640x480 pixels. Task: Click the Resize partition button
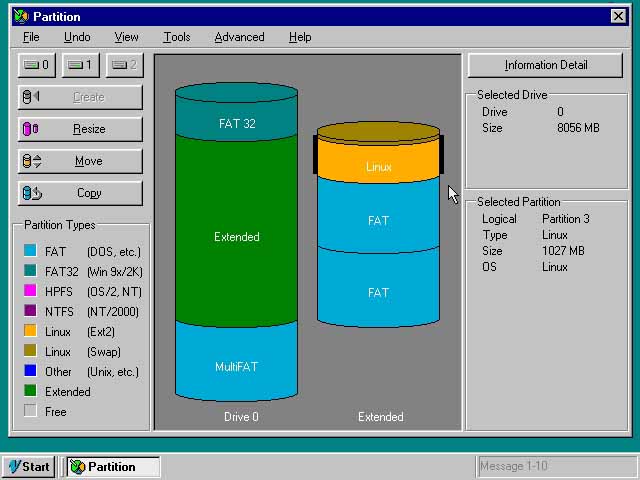coord(80,129)
